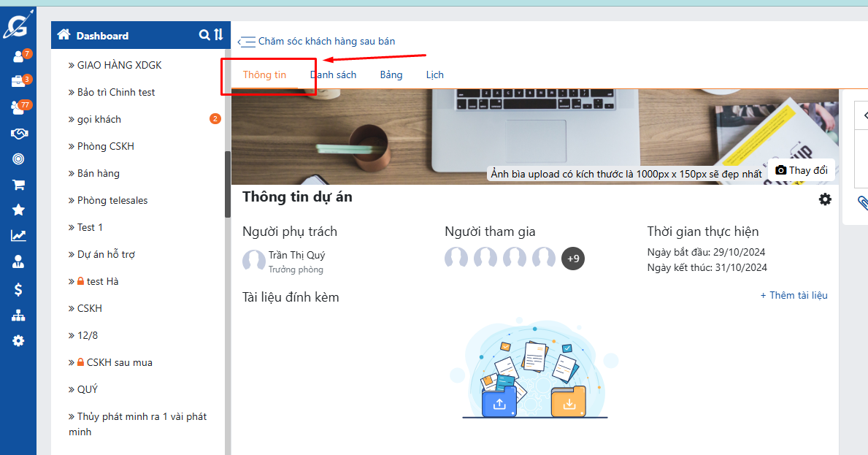Open project settings gear icon
The image size is (868, 455).
[x=825, y=199]
